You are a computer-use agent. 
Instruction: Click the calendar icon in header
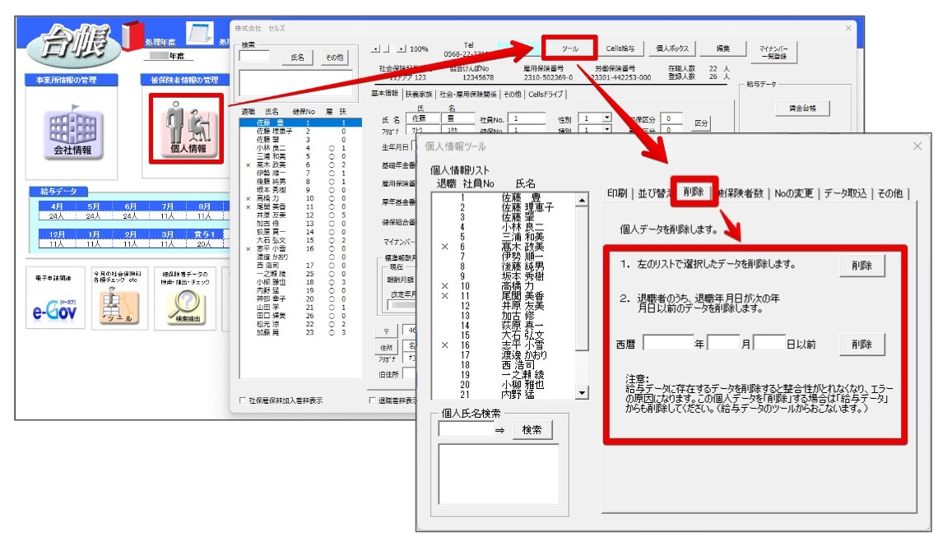click(201, 33)
